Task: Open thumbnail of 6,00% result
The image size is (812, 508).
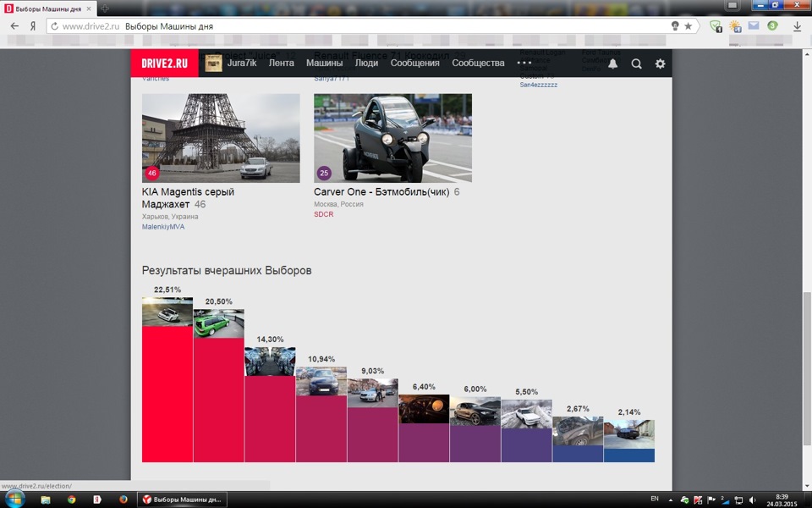Action: pos(475,411)
